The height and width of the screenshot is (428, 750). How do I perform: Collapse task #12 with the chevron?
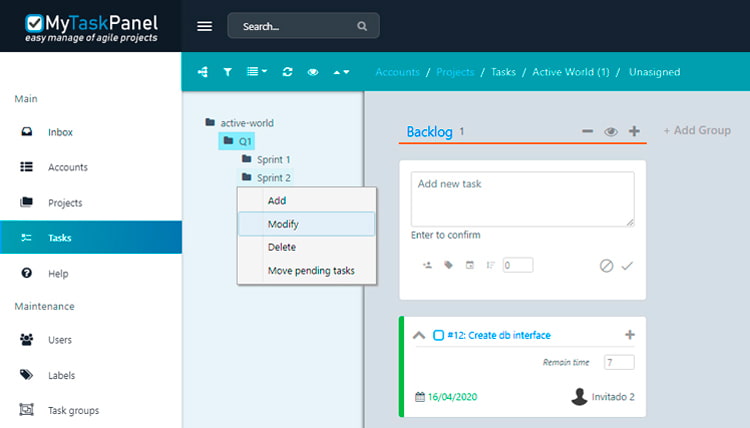click(419, 335)
